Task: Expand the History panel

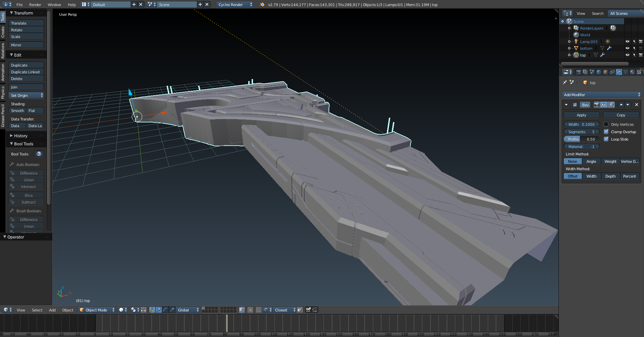Action: click(x=20, y=136)
